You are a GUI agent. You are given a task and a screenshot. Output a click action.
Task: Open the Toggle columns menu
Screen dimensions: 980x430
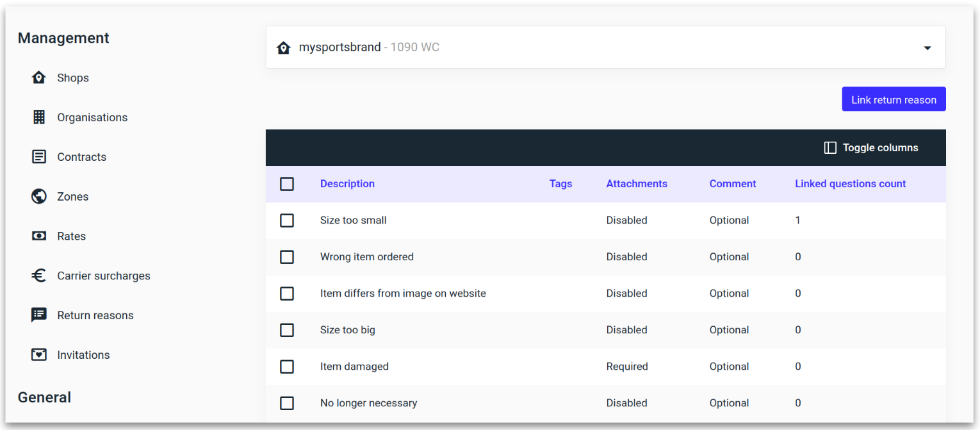coord(871,148)
